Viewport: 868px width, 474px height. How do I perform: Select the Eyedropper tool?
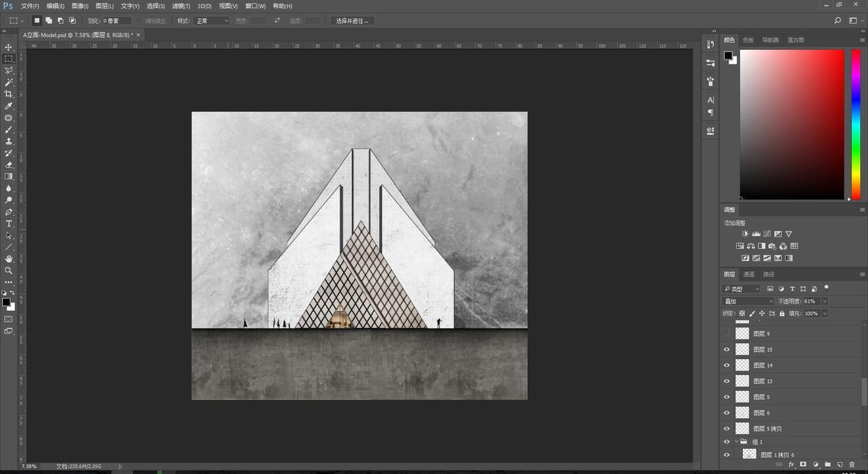(x=9, y=106)
